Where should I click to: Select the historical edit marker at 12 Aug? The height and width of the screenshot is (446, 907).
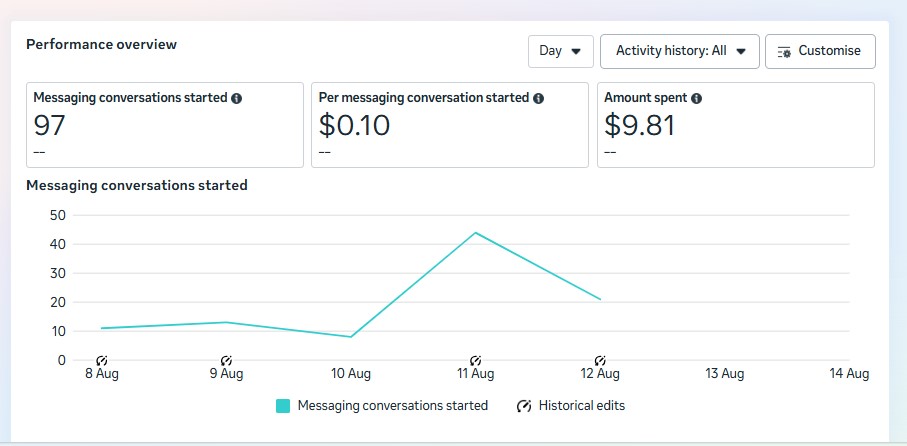click(600, 360)
